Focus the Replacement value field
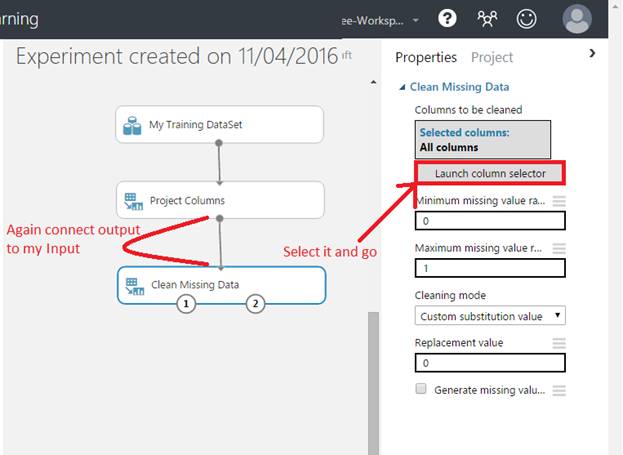623x455 pixels. pos(490,363)
